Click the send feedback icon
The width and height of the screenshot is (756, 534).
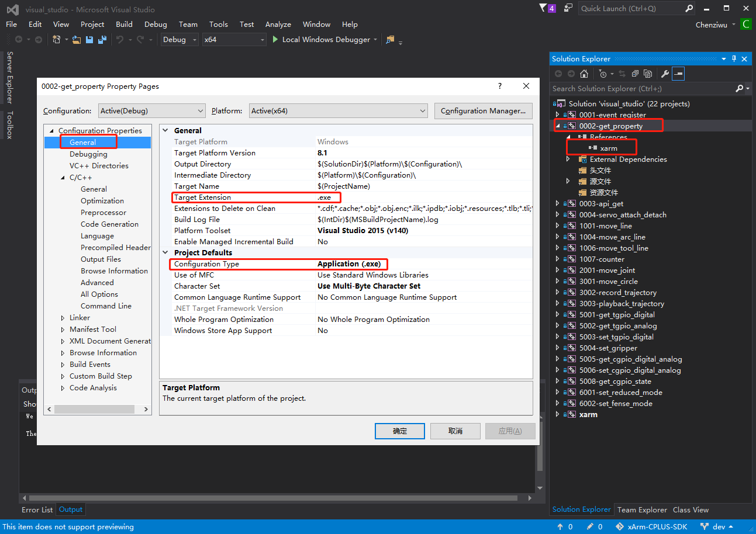(568, 8)
